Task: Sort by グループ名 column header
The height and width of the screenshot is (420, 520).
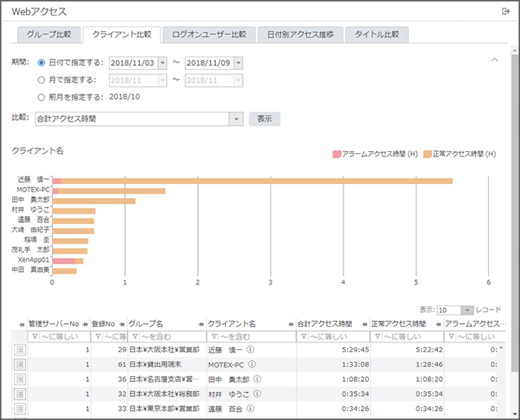Action: pyautogui.click(x=145, y=324)
